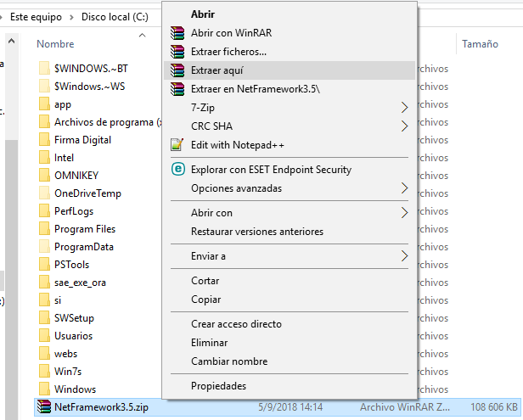Select Restaurar versiones anteriores
523x420 pixels.
pos(256,232)
